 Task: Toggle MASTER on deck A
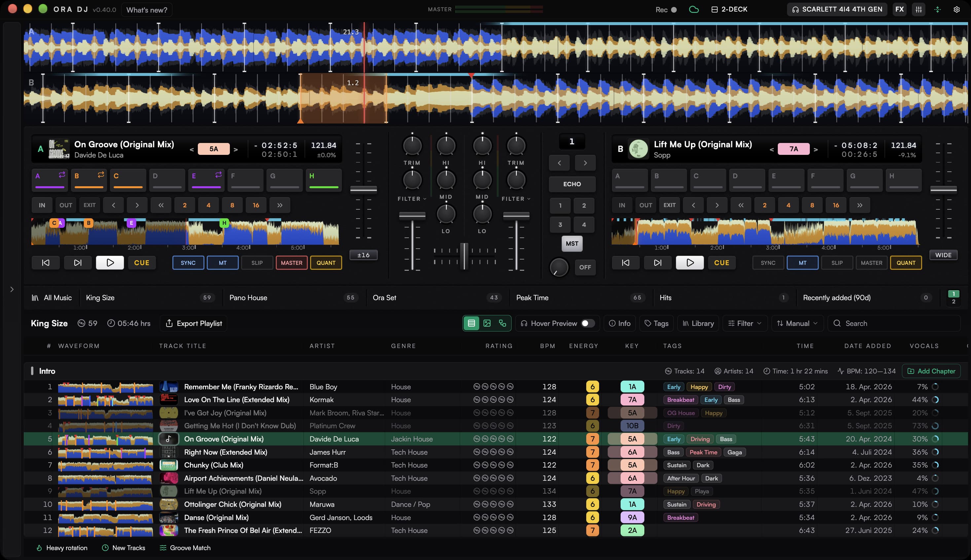coord(292,263)
